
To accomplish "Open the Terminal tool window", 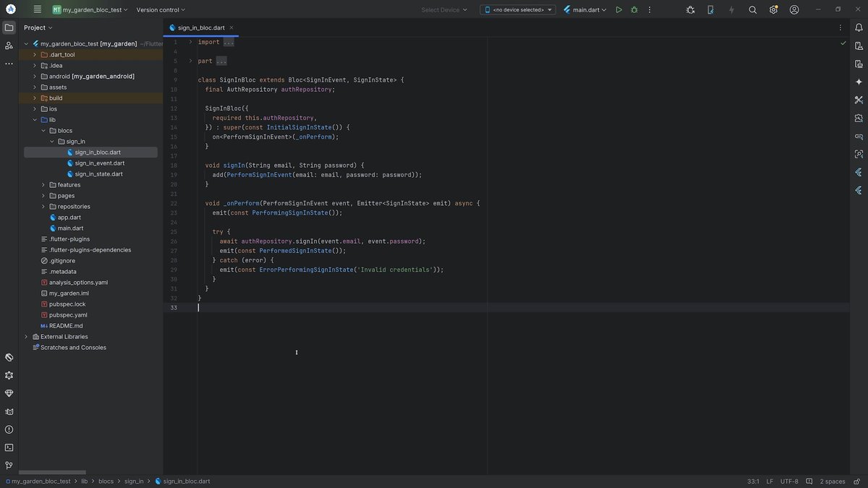I will 9,448.
